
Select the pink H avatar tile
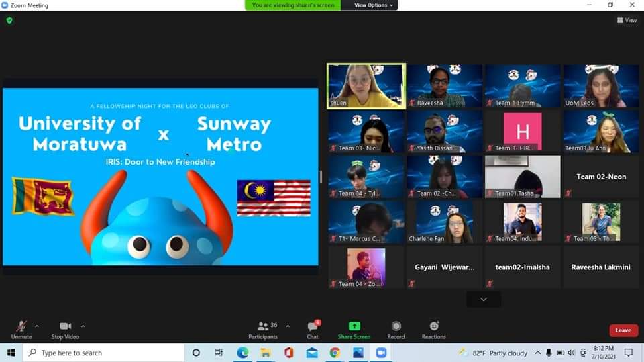[x=523, y=131]
